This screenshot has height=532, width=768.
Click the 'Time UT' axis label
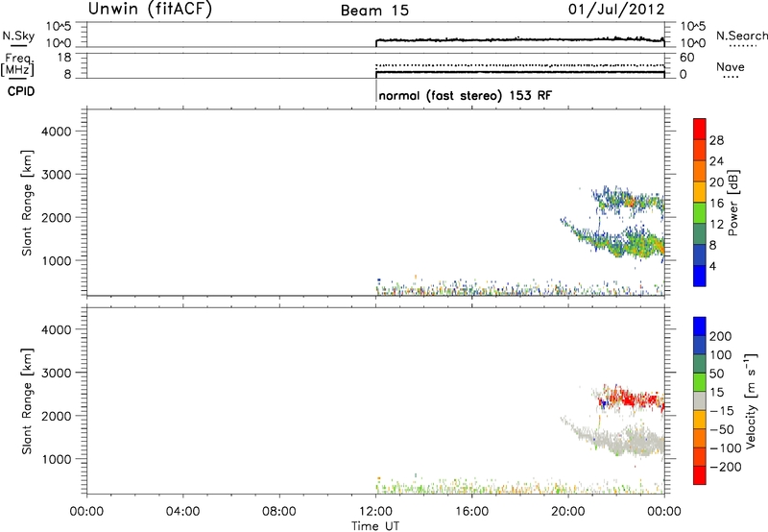[375, 526]
